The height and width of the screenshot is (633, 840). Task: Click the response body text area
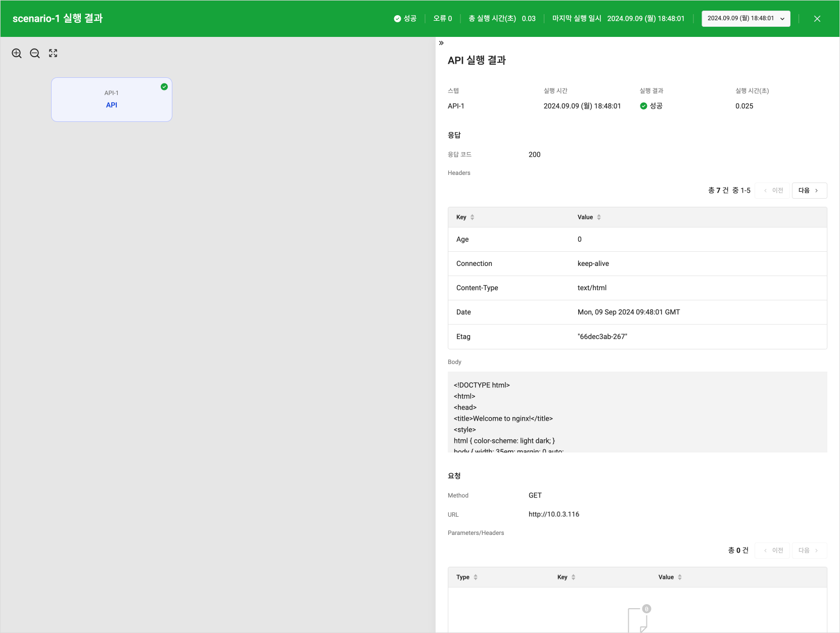pyautogui.click(x=637, y=412)
